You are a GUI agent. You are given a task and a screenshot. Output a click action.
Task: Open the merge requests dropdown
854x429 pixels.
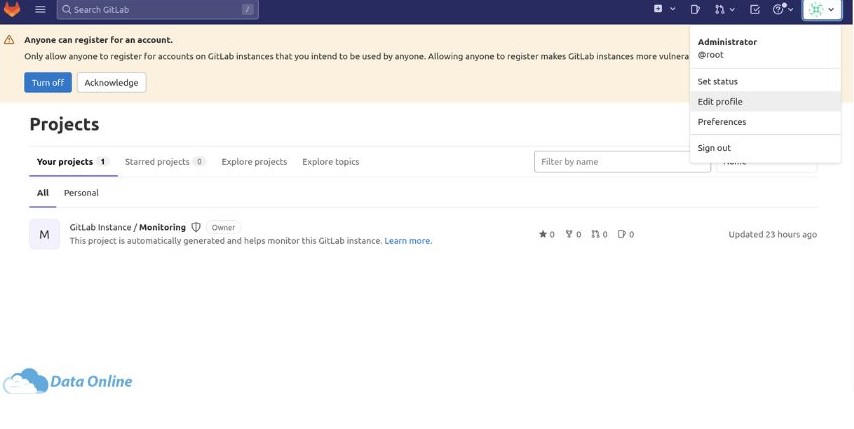pyautogui.click(x=724, y=9)
